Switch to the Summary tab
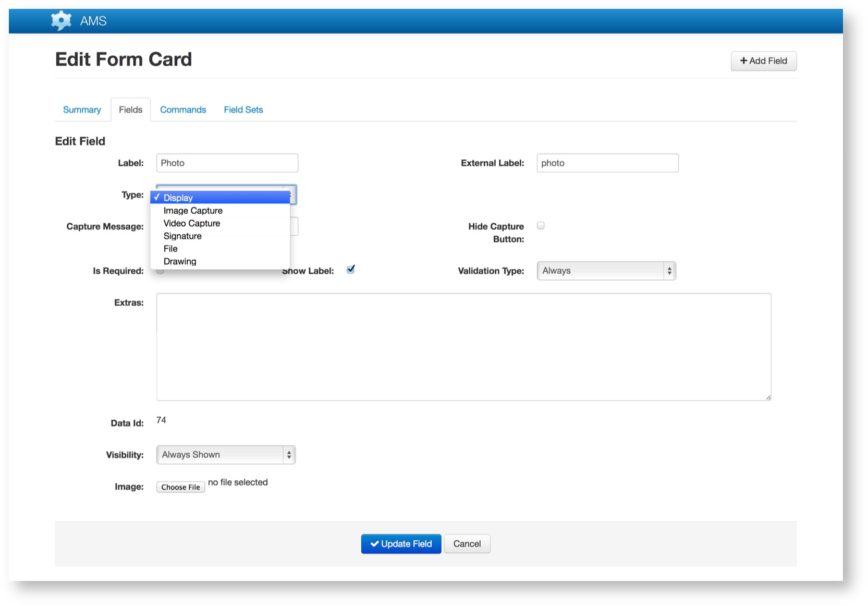Screen dimensions: 868x606 point(82,110)
